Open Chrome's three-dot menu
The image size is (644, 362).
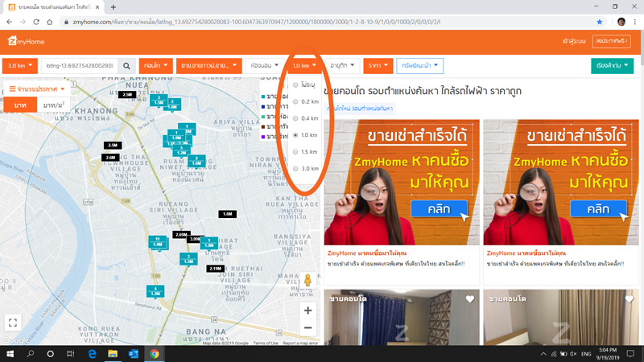(635, 22)
